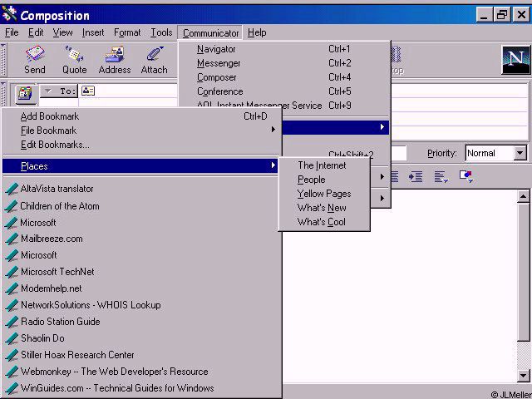This screenshot has height=399, width=532.
Task: Open the View menu
Action: tap(63, 32)
